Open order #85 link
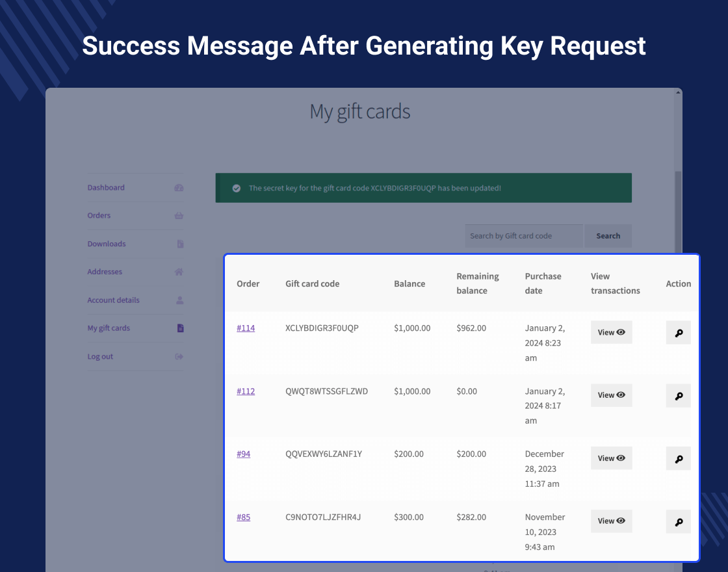The width and height of the screenshot is (728, 572). (243, 517)
